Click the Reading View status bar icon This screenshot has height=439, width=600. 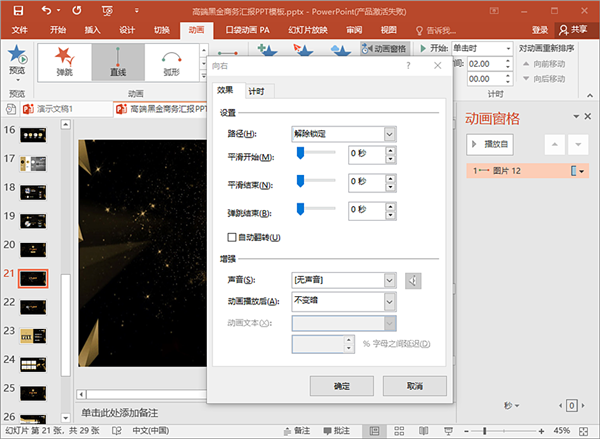424,431
